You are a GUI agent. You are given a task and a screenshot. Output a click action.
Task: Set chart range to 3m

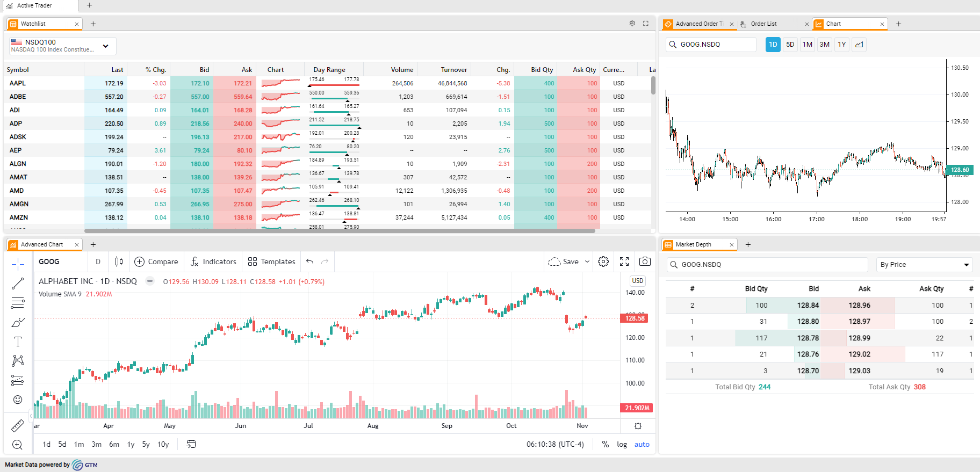97,444
